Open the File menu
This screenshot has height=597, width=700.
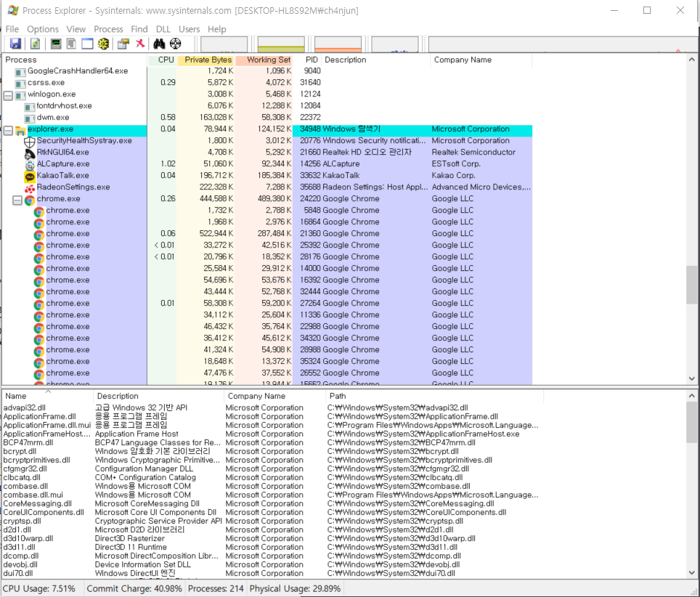pos(12,29)
